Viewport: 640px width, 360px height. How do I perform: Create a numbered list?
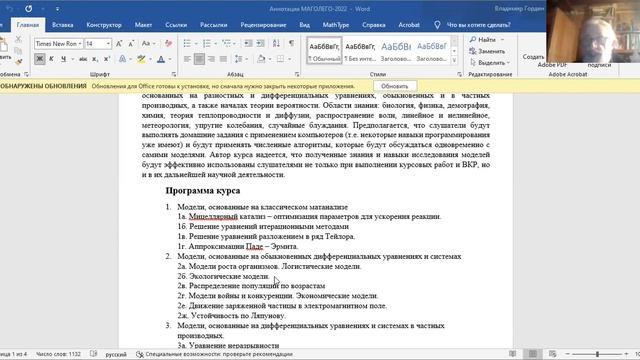coord(207,43)
